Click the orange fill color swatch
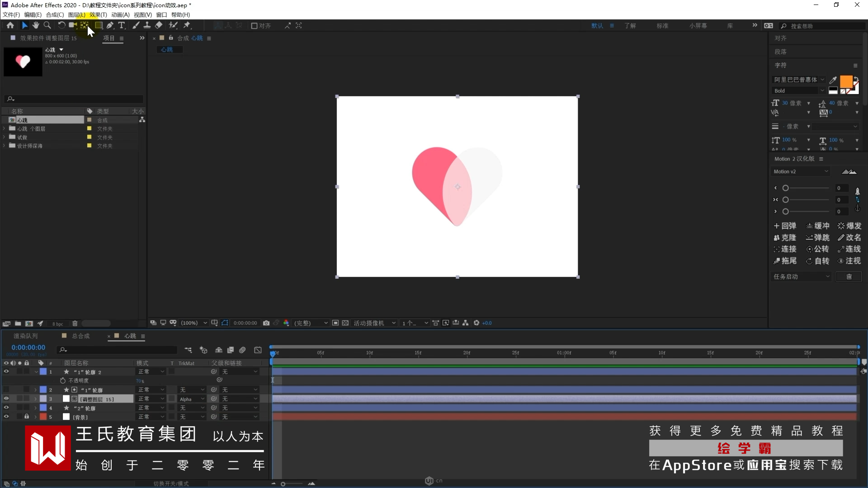This screenshot has width=868, height=488. tap(845, 82)
